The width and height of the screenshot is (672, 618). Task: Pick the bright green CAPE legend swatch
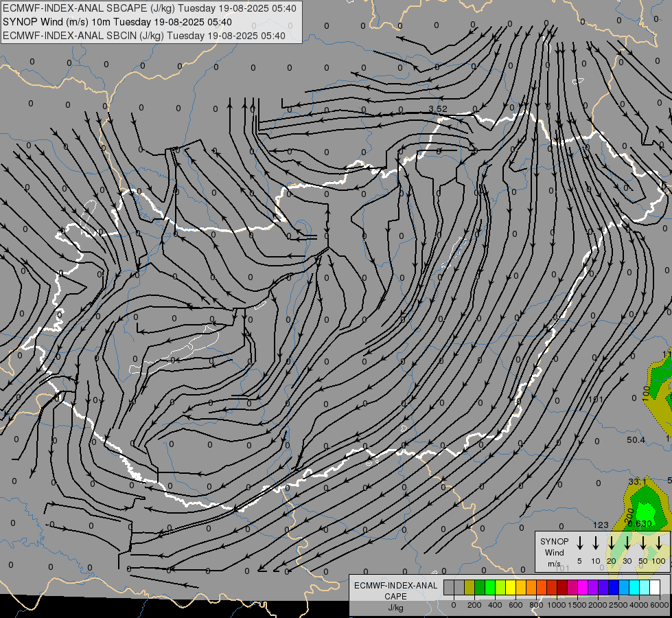point(490,587)
